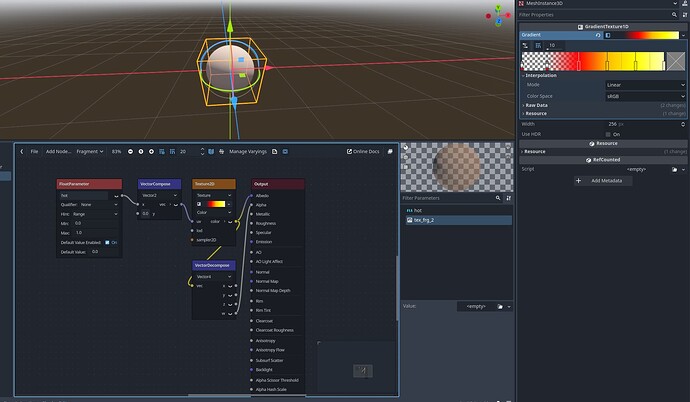Open the File menu in shader editor
Image resolution: width=690 pixels, height=402 pixels.
coord(34,151)
